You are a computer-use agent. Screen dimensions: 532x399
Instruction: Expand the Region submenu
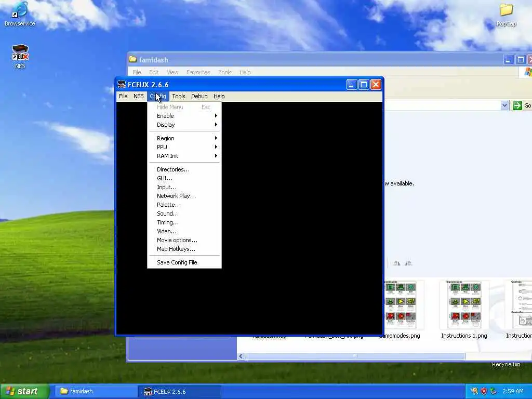pos(184,138)
